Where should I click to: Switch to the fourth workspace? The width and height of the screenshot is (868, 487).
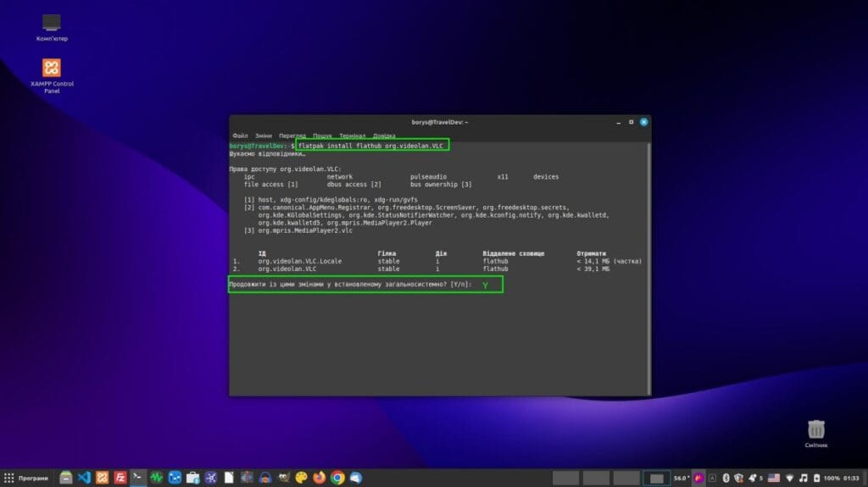657,478
